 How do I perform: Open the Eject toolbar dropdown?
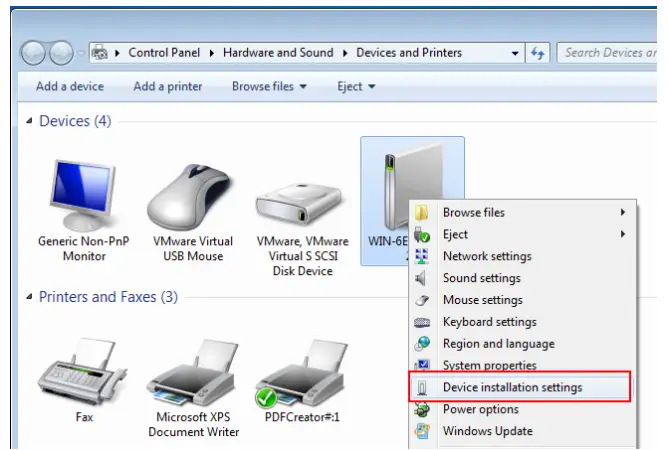tap(356, 87)
